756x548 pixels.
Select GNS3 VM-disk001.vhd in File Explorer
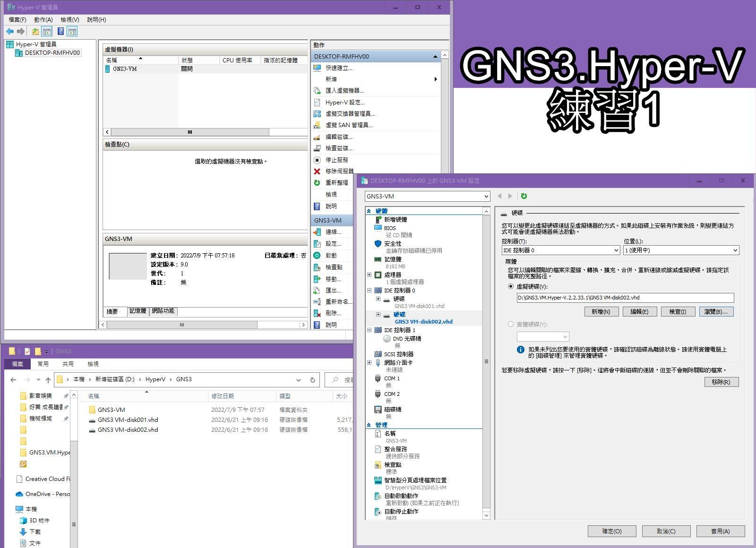(x=128, y=420)
